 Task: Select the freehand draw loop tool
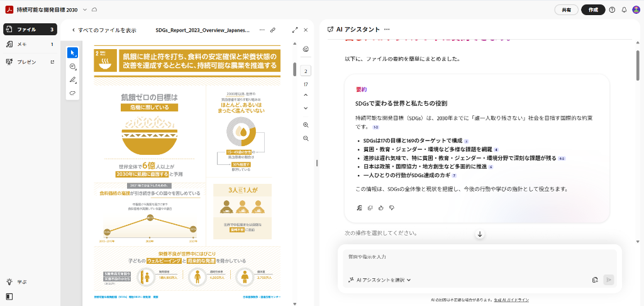(x=73, y=93)
